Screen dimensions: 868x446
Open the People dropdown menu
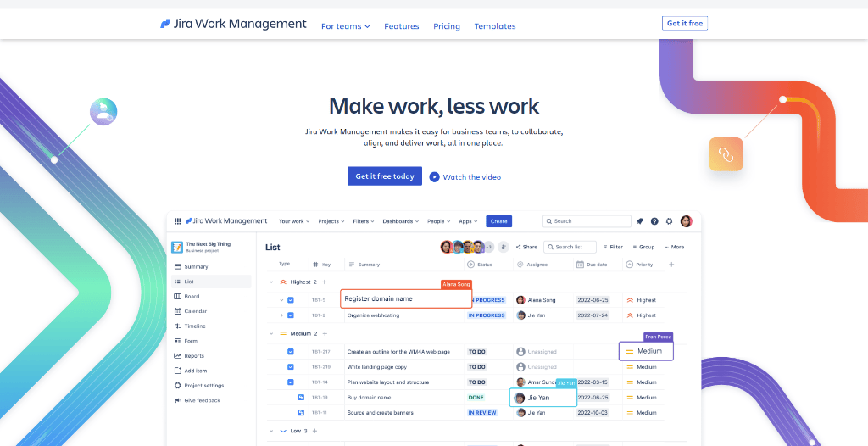click(438, 221)
